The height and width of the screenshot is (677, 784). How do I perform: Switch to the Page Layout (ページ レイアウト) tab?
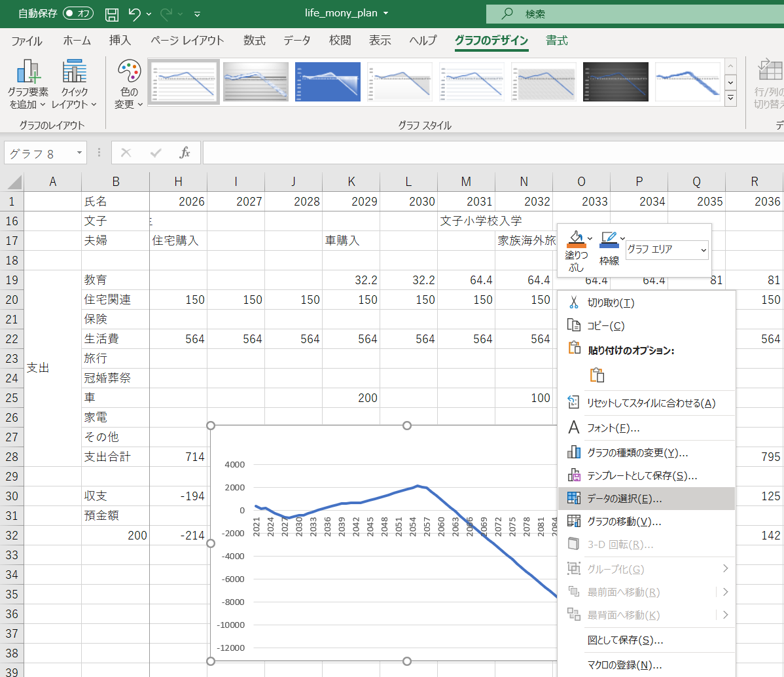click(187, 41)
